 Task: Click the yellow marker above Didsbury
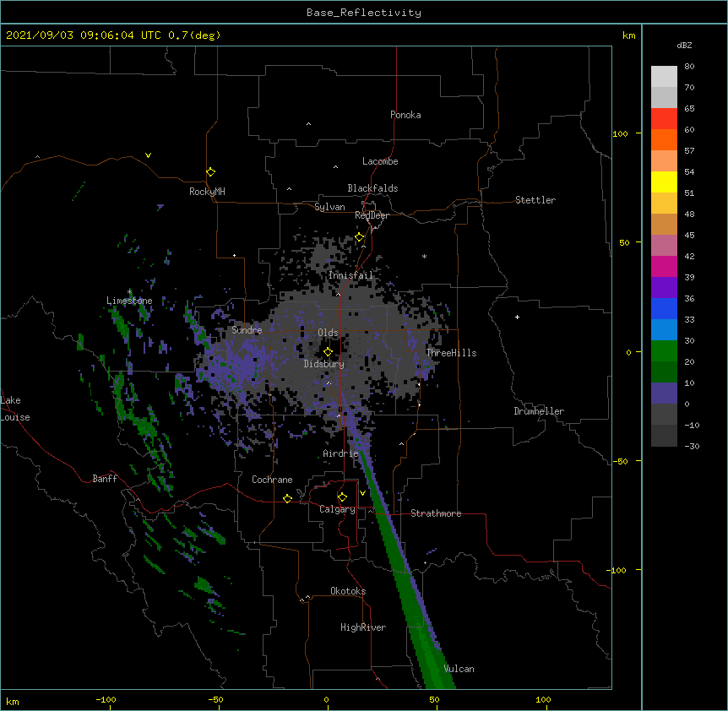pos(328,351)
